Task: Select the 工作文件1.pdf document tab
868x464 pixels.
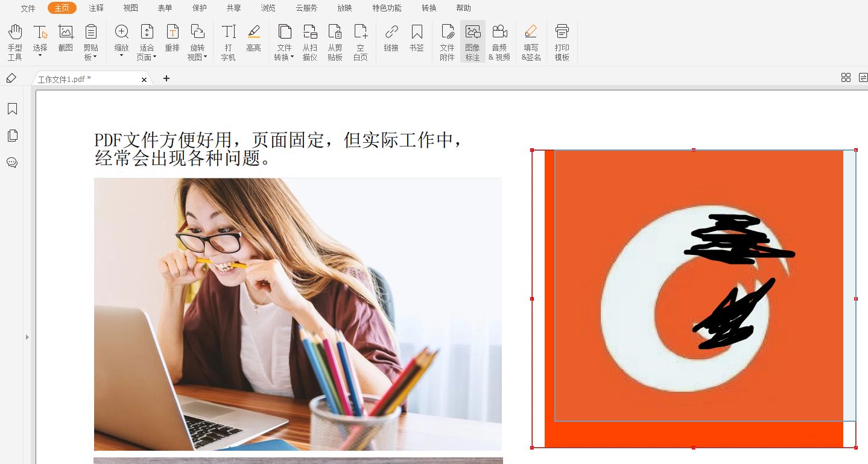Action: [84, 78]
